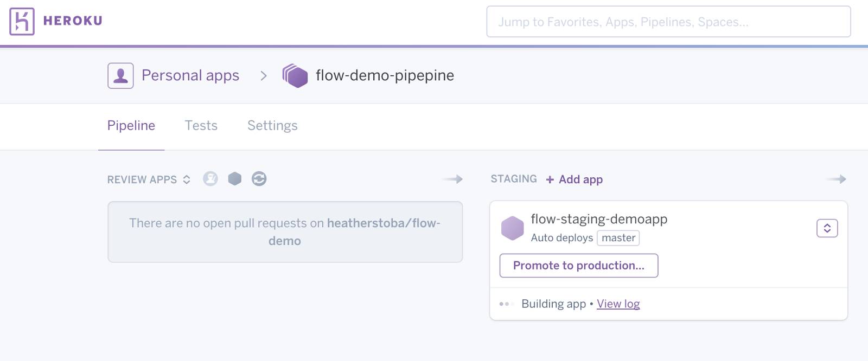868x361 pixels.
Task: Promote flow-staging-demoapp to production
Action: [579, 266]
